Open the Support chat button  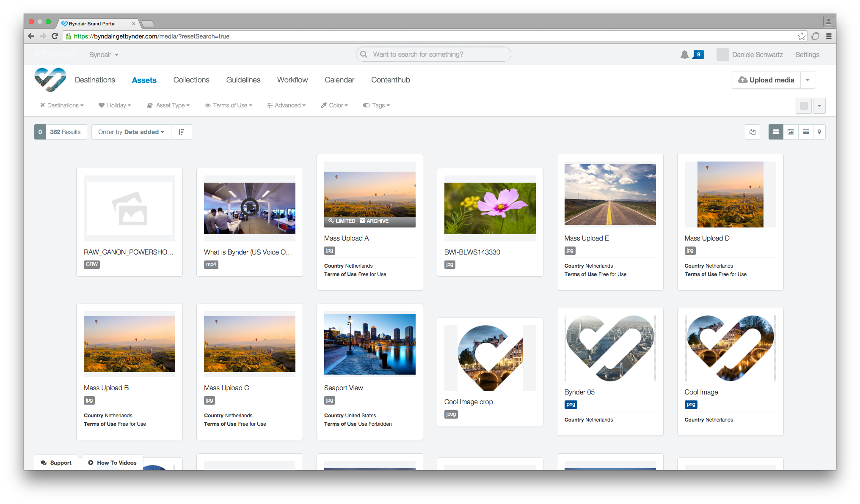tap(56, 463)
